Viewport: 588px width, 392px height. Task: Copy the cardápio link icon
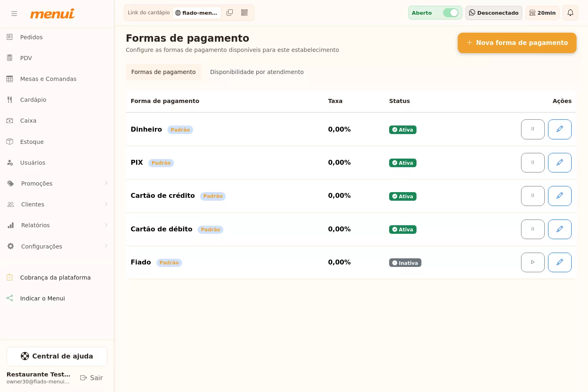pos(230,13)
